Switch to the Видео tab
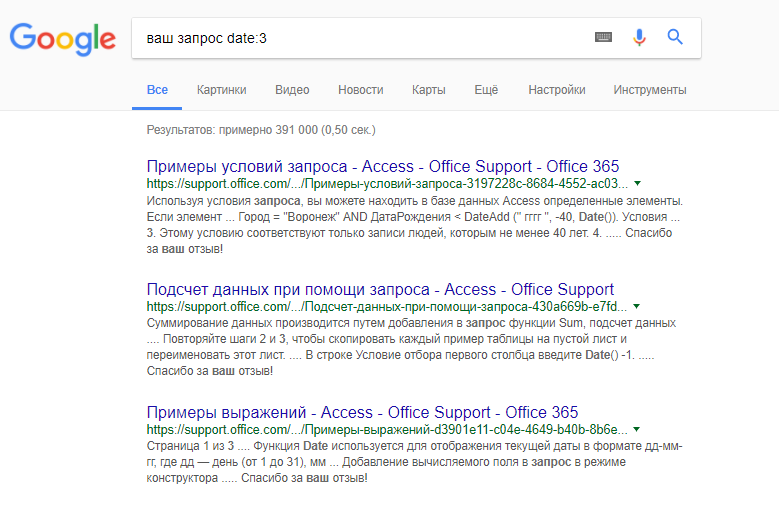This screenshot has height=505, width=779. tap(292, 90)
